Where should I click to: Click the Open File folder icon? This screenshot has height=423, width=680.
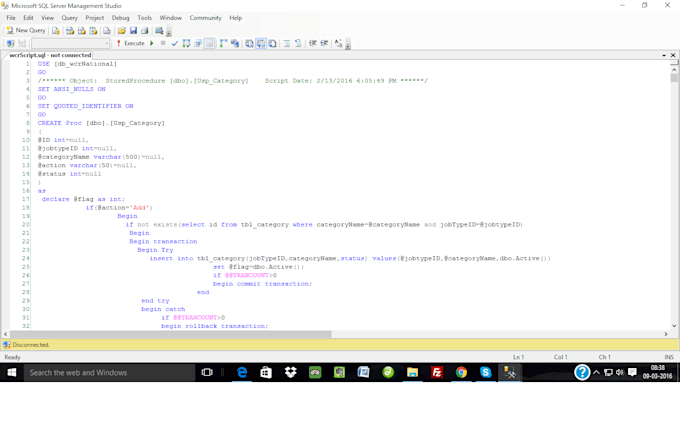tap(122, 30)
